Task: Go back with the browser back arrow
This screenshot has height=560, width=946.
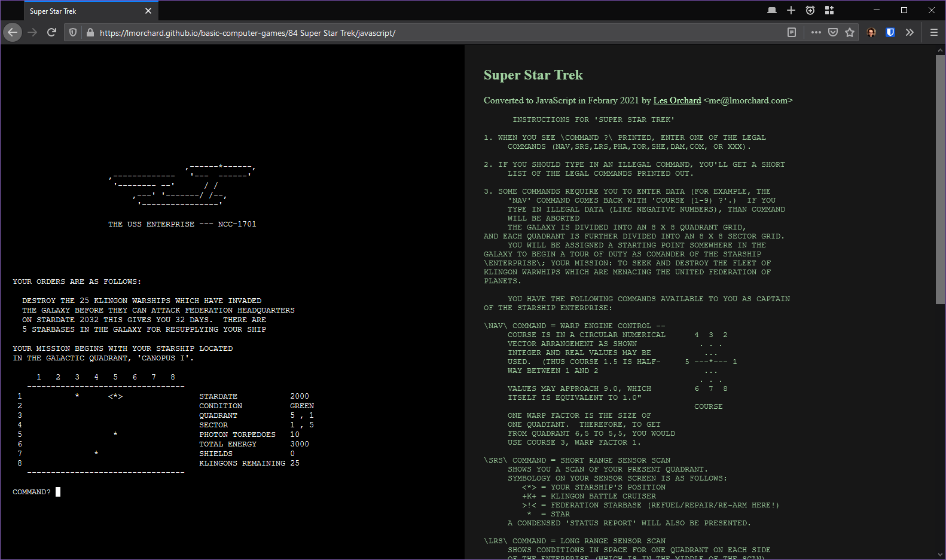Action: point(13,32)
